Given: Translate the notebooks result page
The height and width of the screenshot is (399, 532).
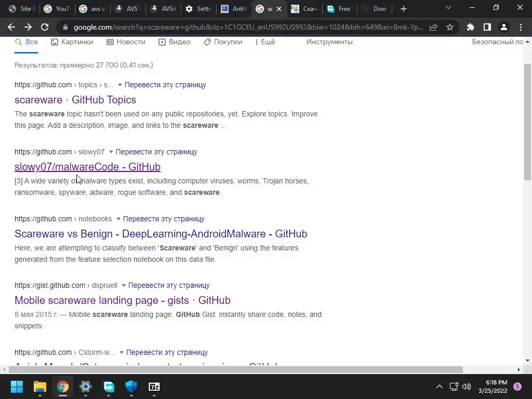Looking at the screenshot, I should point(164,219).
